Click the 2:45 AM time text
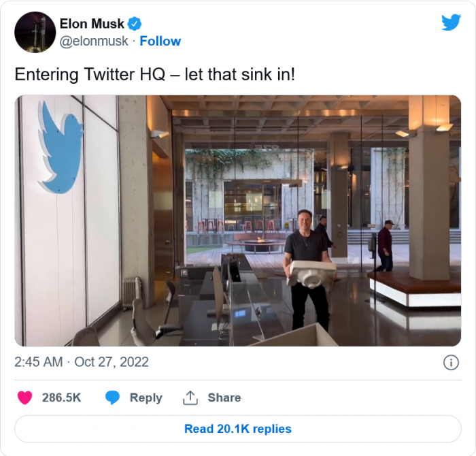476x456 pixels. [37, 362]
